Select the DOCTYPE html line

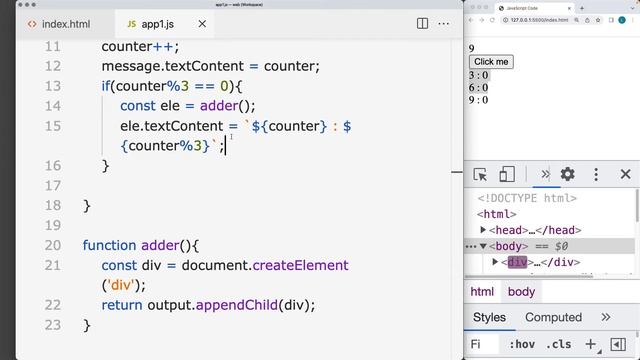[x=527, y=198]
